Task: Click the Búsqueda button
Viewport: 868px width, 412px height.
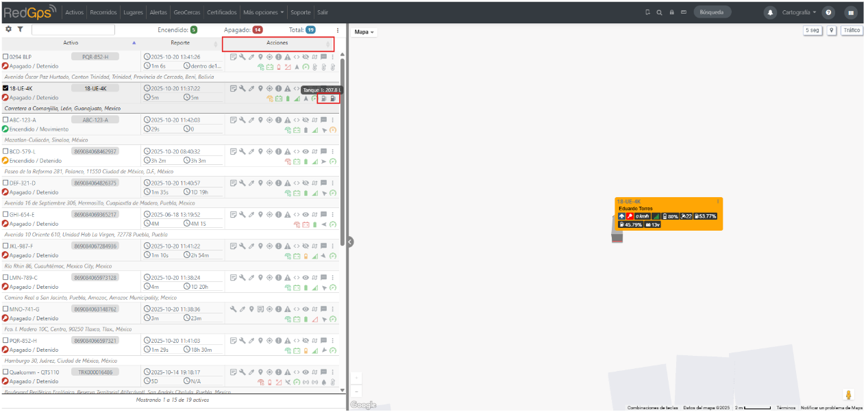Action: (712, 12)
